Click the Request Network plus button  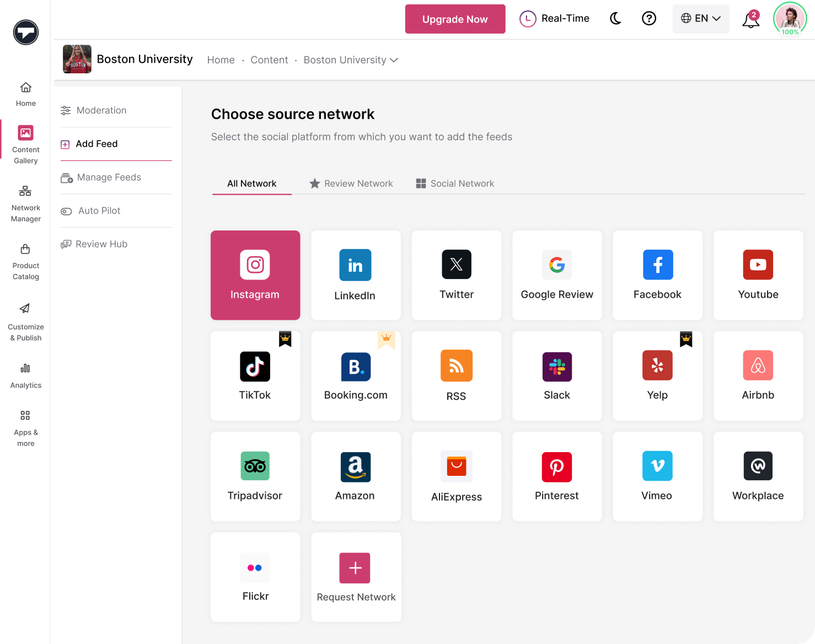point(355,568)
